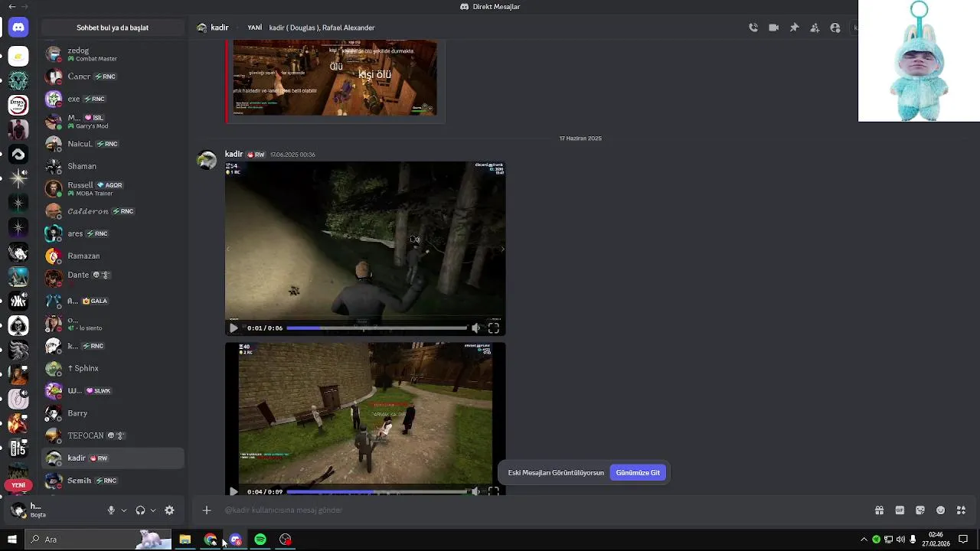Open Discord Direct Messages home icon

(18, 28)
